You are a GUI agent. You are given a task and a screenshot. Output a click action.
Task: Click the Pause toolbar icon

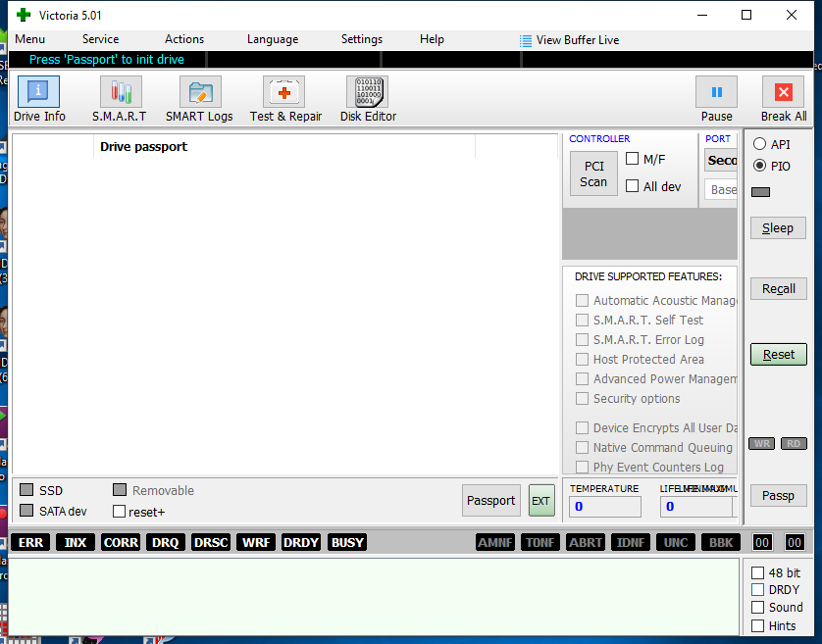[x=717, y=92]
